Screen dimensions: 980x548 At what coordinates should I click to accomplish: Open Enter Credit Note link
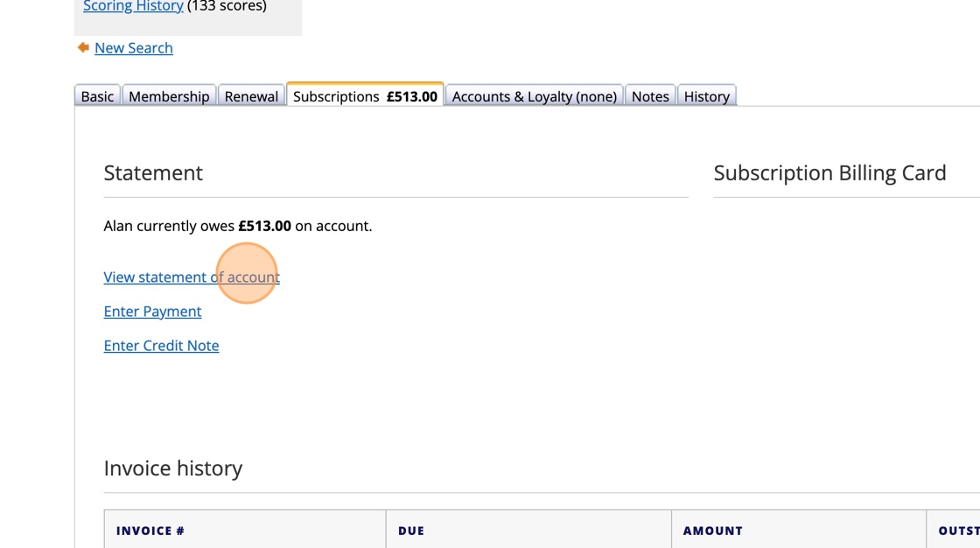(x=161, y=346)
